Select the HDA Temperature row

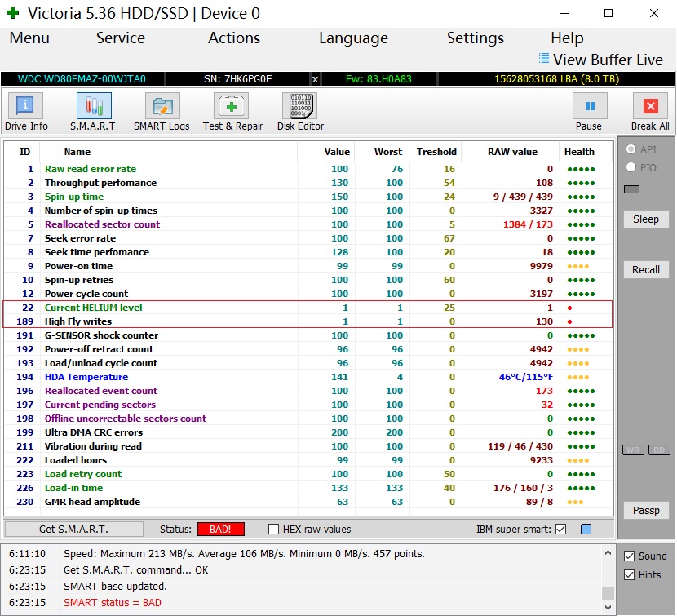click(x=308, y=377)
